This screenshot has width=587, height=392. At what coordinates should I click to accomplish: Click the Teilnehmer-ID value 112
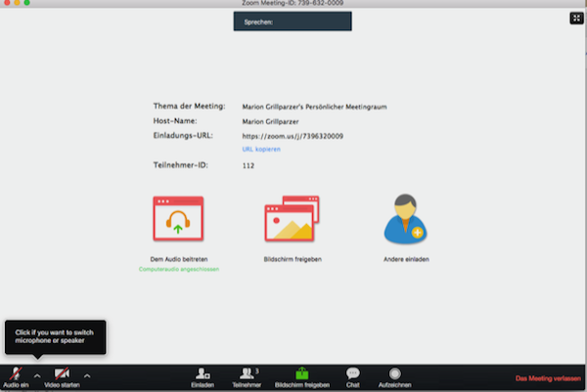[x=248, y=166]
